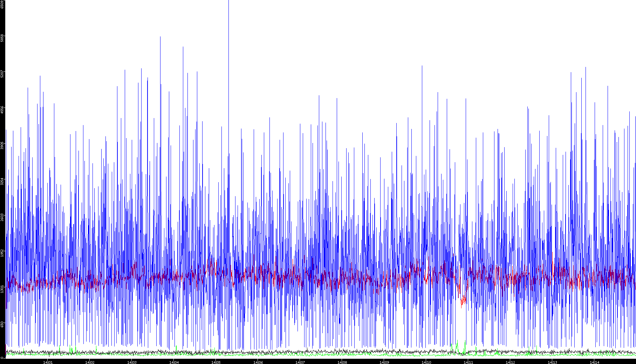Viewport: 636px width, 364px height.
Task: Click the 14:02 time axis label
Action: coord(90,362)
